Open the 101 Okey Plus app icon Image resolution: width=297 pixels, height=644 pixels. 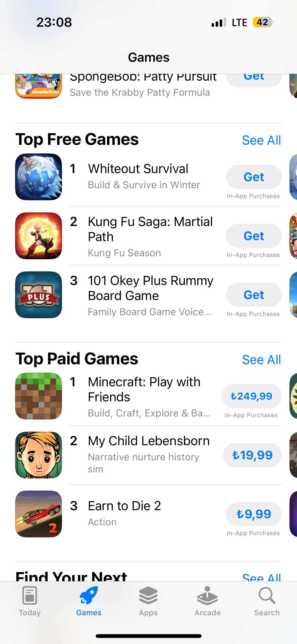click(39, 295)
